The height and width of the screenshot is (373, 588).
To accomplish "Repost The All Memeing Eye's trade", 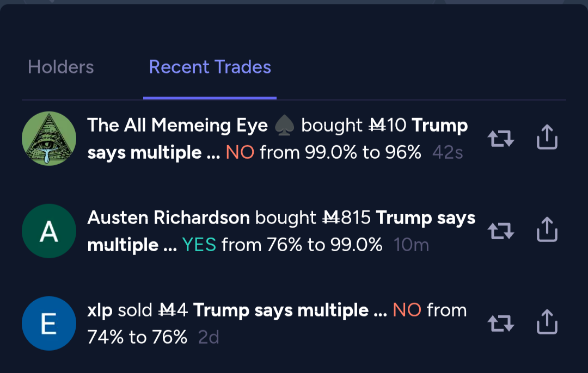I will pos(501,138).
